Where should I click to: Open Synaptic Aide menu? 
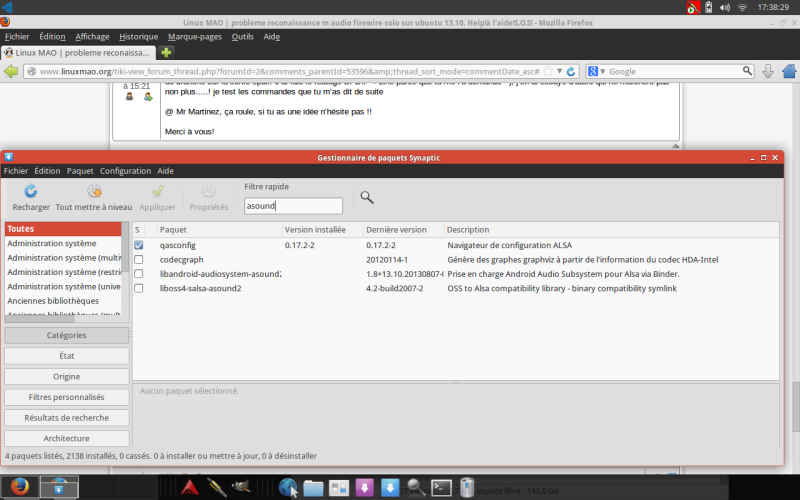165,170
